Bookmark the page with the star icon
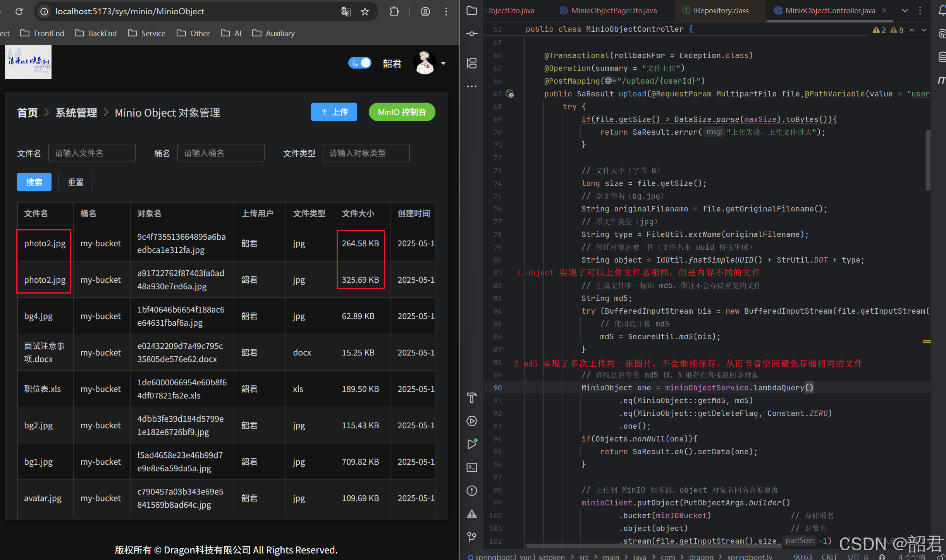The width and height of the screenshot is (946, 560). click(365, 12)
